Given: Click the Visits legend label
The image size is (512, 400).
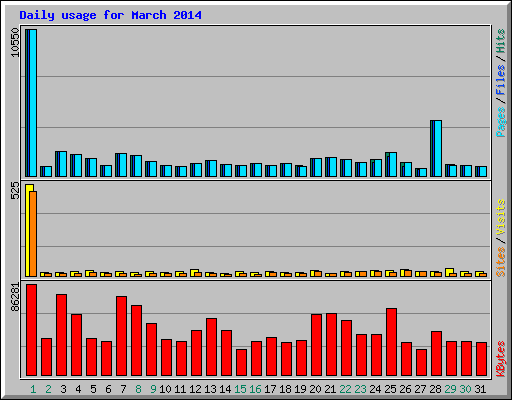Looking at the screenshot, I should coord(500,218).
